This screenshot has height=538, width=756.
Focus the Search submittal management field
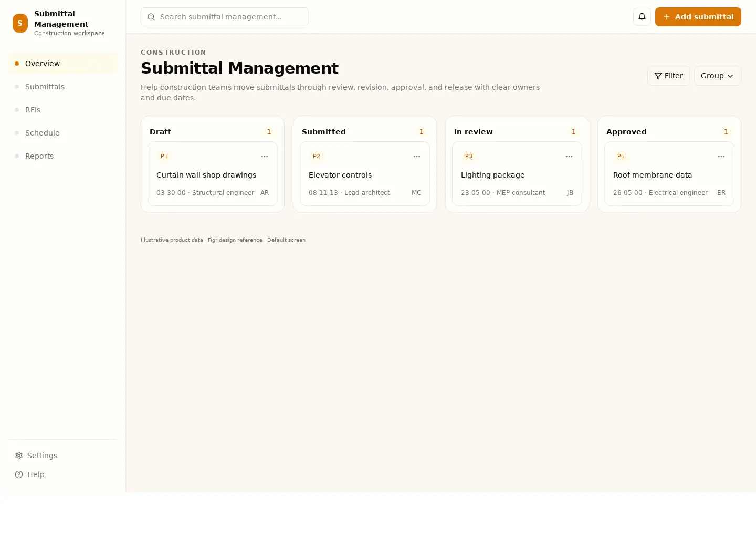[x=225, y=17]
